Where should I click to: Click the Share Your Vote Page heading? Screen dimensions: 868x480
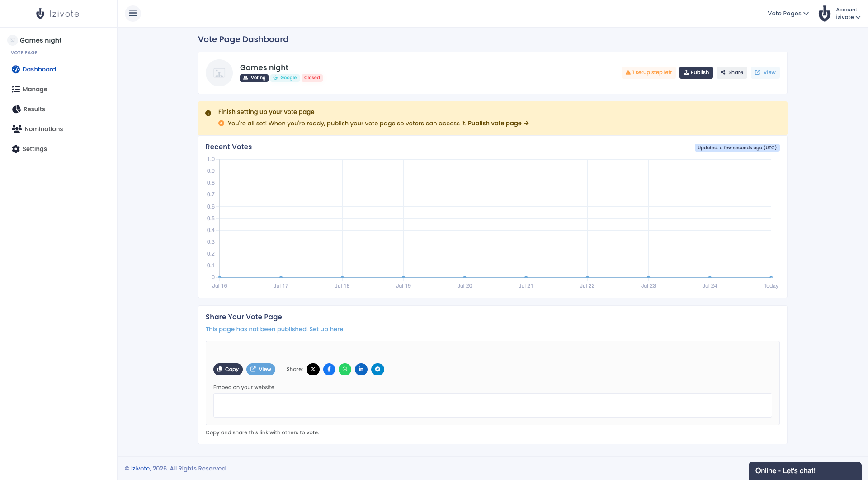click(244, 317)
